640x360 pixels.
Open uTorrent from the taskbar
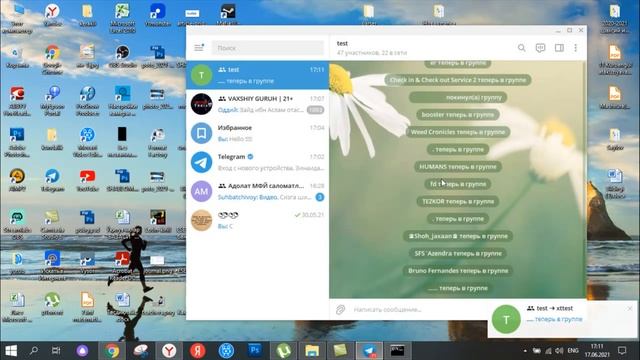point(284,351)
